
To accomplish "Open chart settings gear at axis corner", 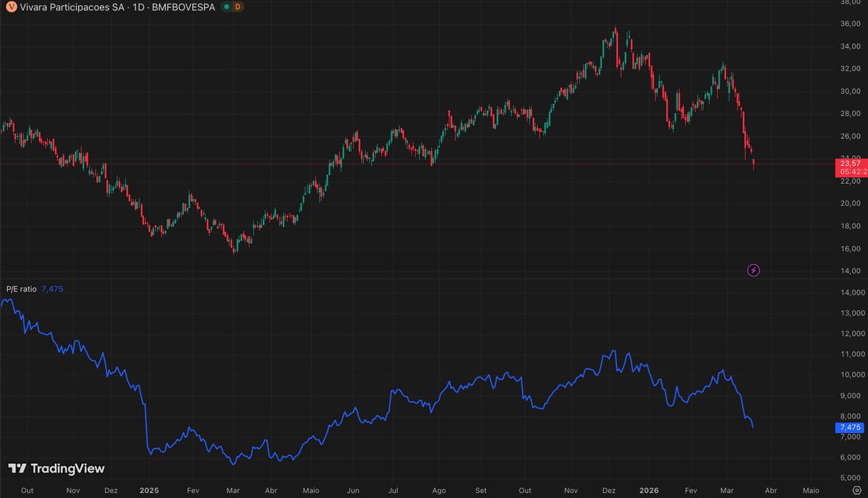I will (856, 490).
